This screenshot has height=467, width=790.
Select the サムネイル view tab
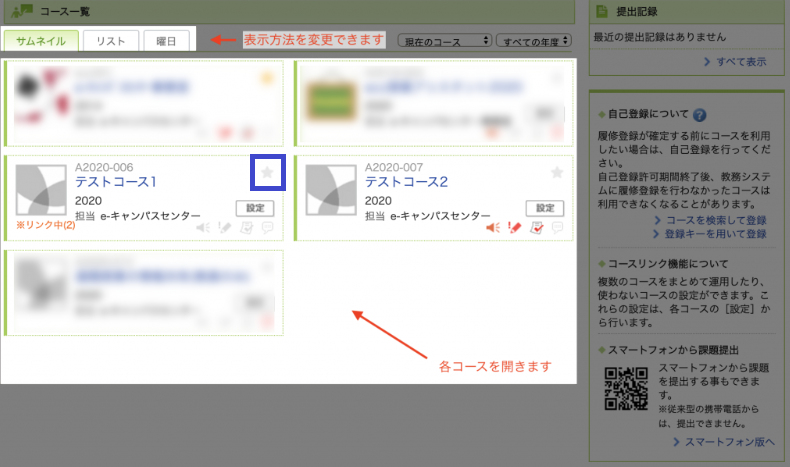coord(41,41)
